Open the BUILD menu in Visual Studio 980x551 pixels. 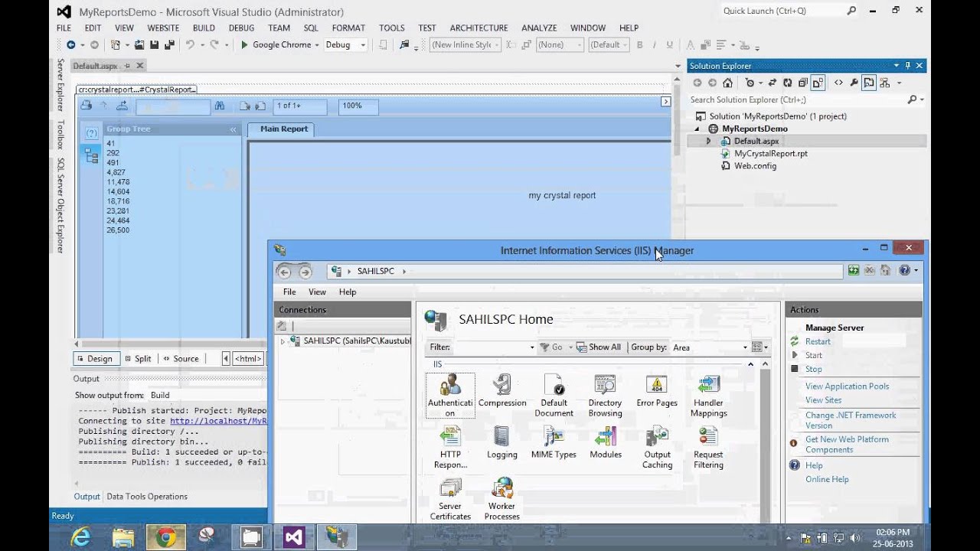click(204, 28)
